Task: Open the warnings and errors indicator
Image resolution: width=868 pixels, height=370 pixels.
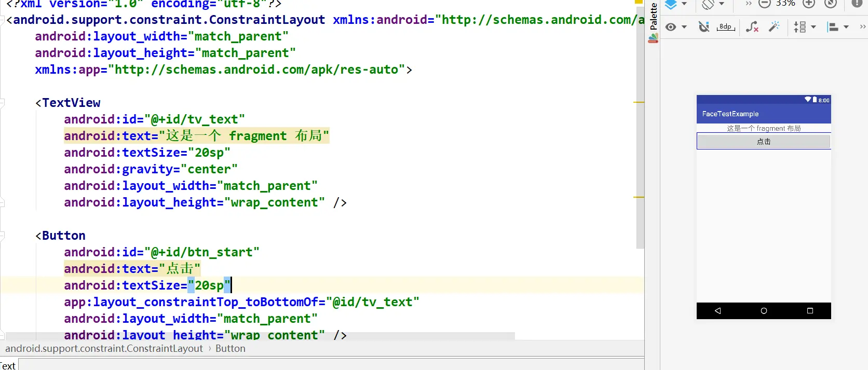Action: pyautogui.click(x=857, y=4)
